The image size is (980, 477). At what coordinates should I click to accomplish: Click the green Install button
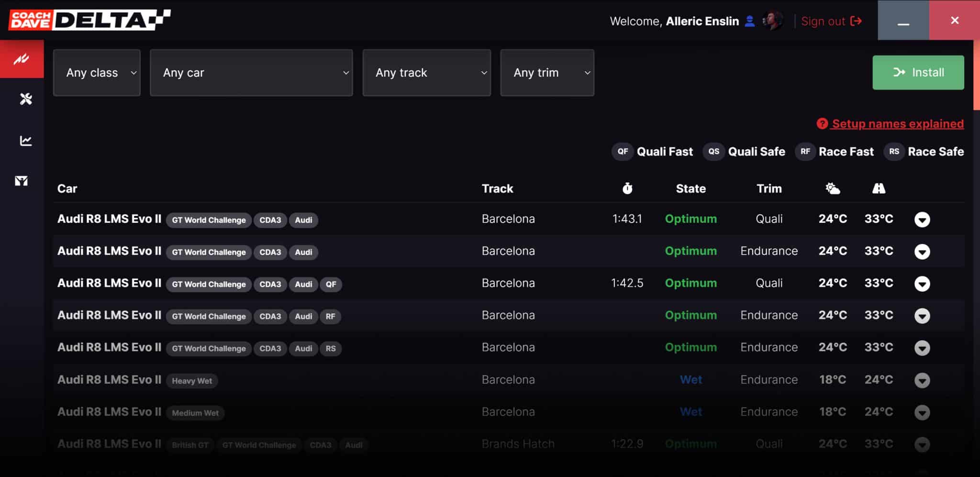point(918,72)
